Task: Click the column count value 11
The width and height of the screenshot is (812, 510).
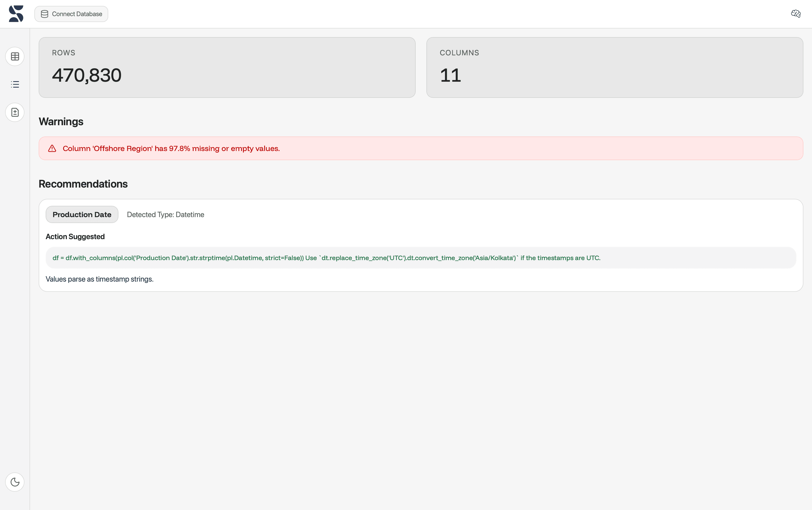Action: 450,75
